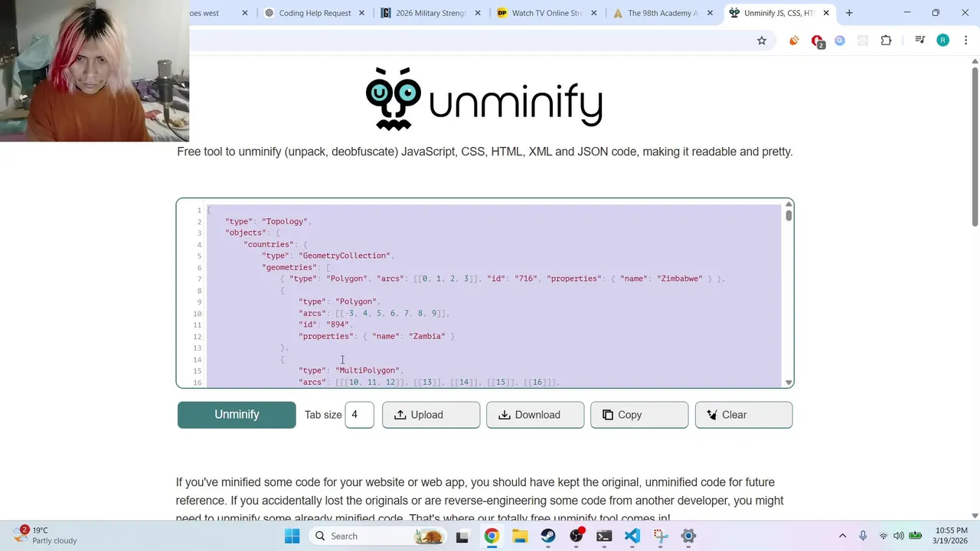Viewport: 980px width, 551px height.
Task: Switch to the Coding Help Request tab
Action: click(x=315, y=13)
